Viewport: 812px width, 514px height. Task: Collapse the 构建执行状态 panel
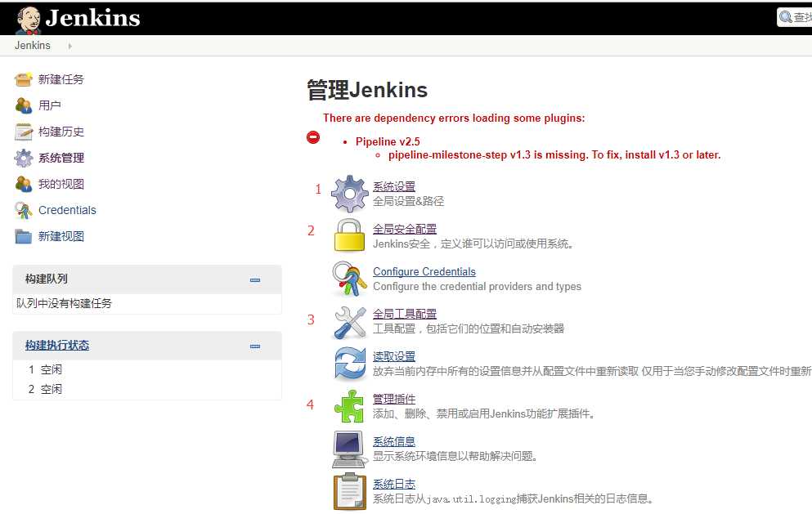[255, 346]
